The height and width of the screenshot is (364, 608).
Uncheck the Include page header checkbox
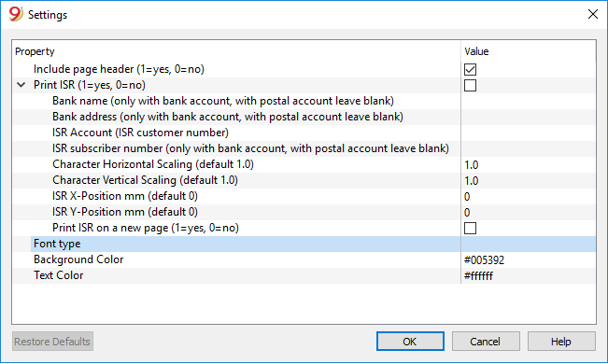(470, 69)
